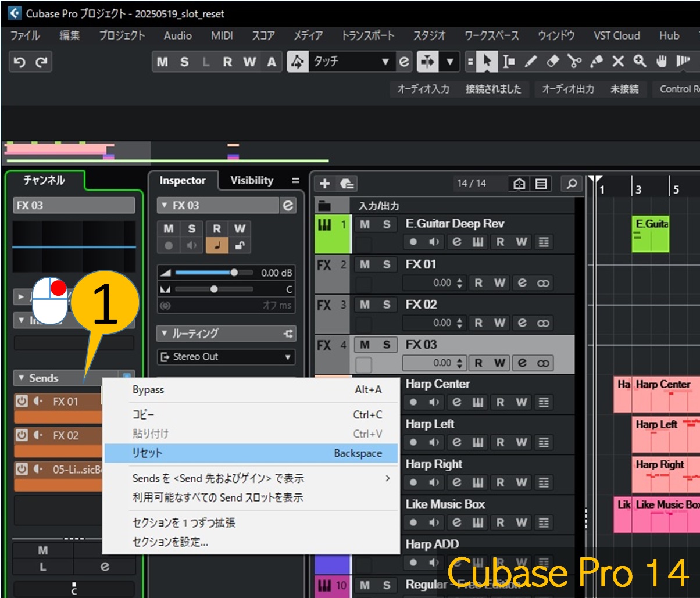This screenshot has height=598, width=700.
Task: Open the track visibility agents icon
Action: coord(520,184)
